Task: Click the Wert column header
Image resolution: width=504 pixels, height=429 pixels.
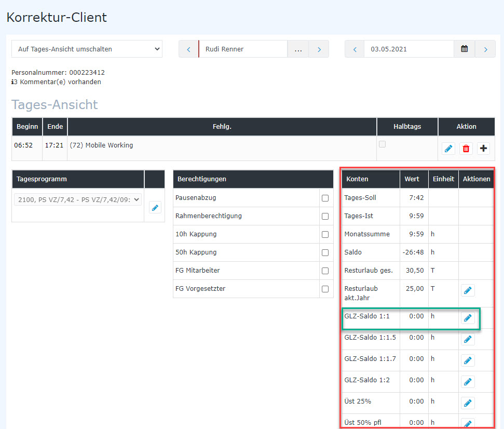Action: [414, 179]
